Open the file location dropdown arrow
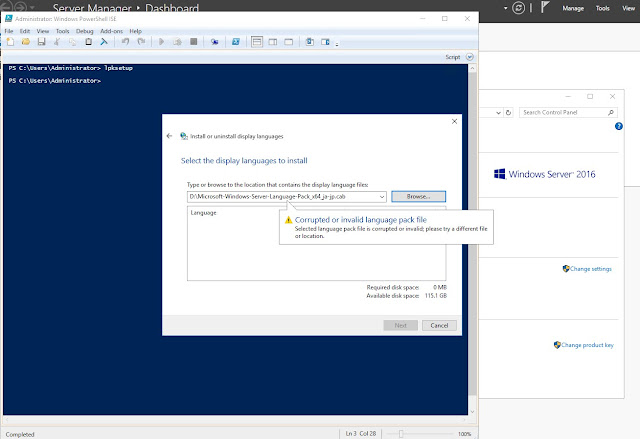This screenshot has height=439, width=640. point(382,197)
